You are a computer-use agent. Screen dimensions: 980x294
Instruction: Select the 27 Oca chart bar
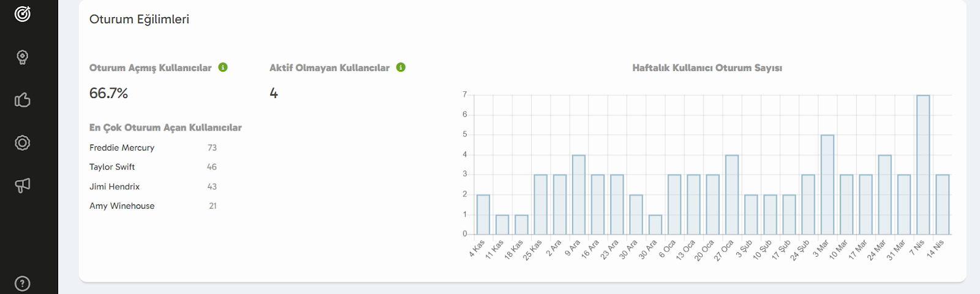(732, 195)
